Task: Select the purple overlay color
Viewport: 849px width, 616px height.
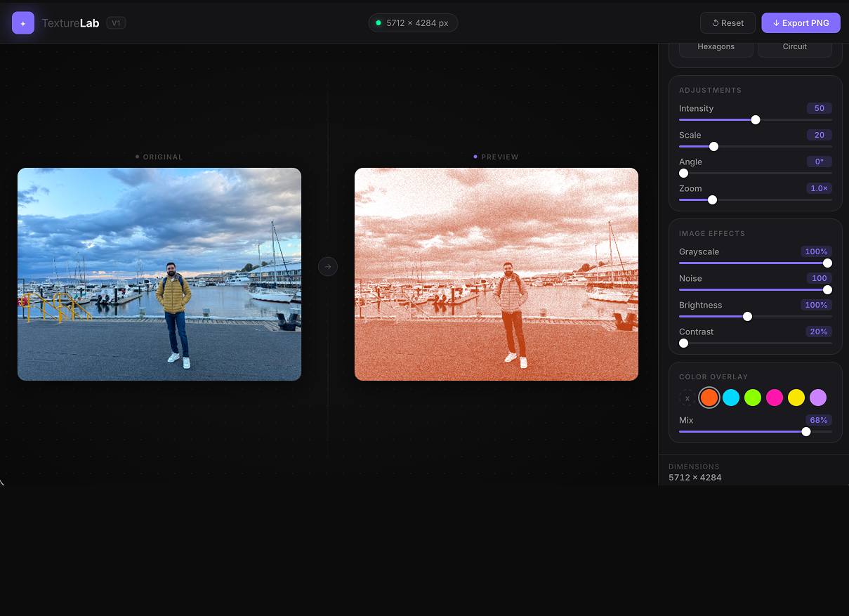Action: click(818, 398)
